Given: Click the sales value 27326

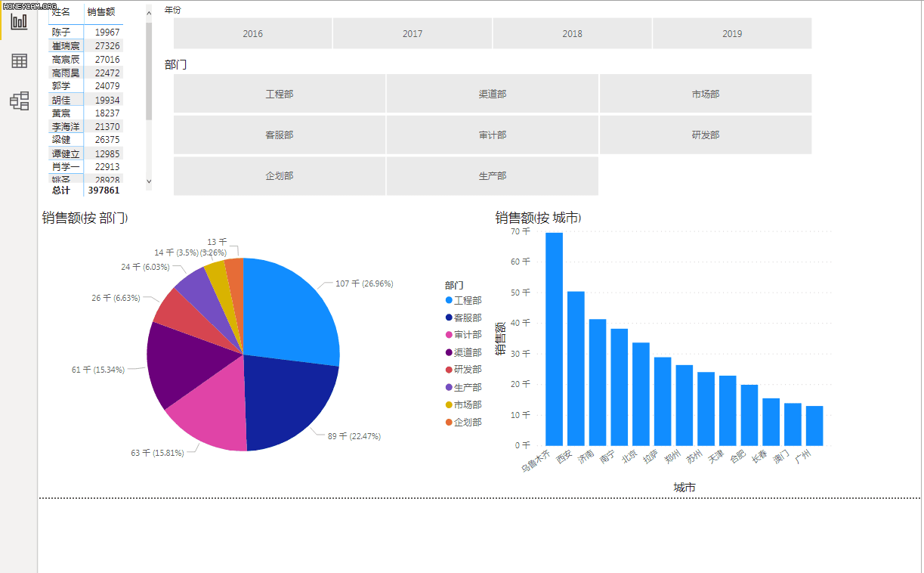Looking at the screenshot, I should pos(107,46).
